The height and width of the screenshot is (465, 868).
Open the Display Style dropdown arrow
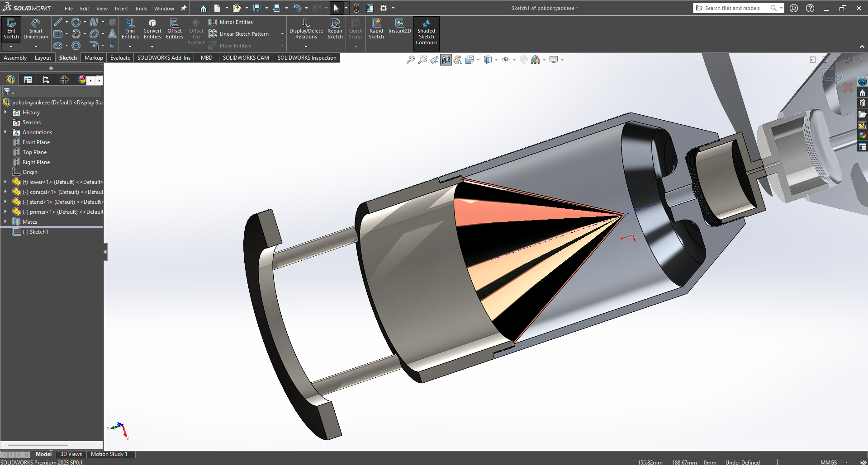(x=496, y=60)
